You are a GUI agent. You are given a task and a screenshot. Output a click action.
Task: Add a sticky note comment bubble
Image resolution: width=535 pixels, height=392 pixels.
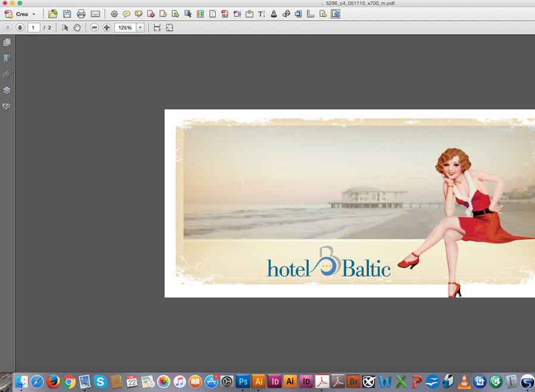(x=127, y=14)
